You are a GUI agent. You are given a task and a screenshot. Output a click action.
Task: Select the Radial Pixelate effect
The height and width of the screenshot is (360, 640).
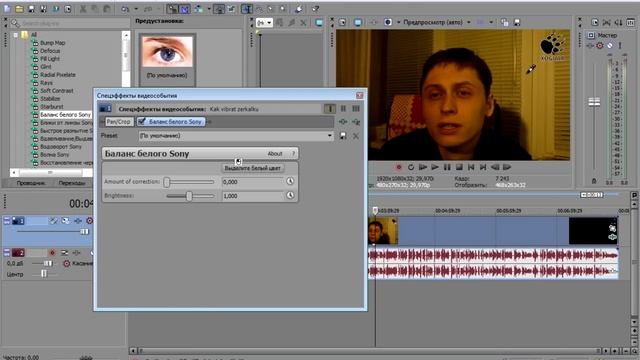pyautogui.click(x=58, y=75)
